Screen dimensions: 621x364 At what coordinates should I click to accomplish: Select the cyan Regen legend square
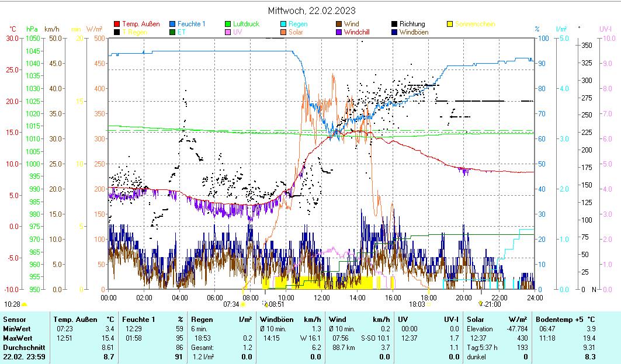[x=284, y=24]
